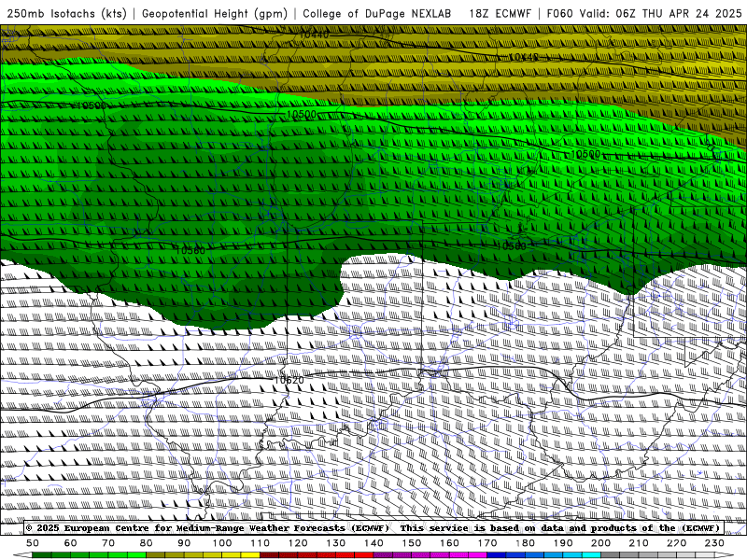Click the "Geopotential Height (gpm)" header text

pyautogui.click(x=215, y=13)
